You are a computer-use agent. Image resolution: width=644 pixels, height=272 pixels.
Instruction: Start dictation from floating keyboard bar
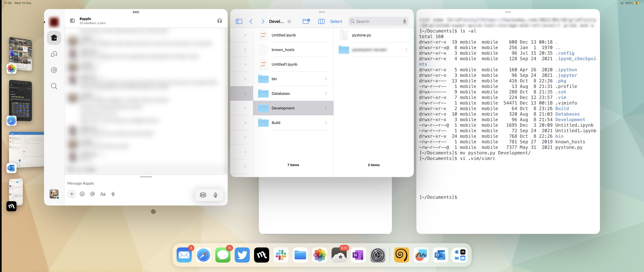click(x=216, y=195)
